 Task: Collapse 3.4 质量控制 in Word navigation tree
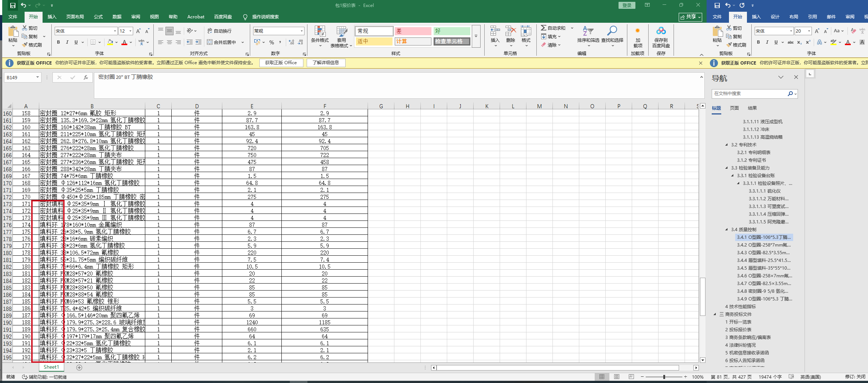[726, 229]
